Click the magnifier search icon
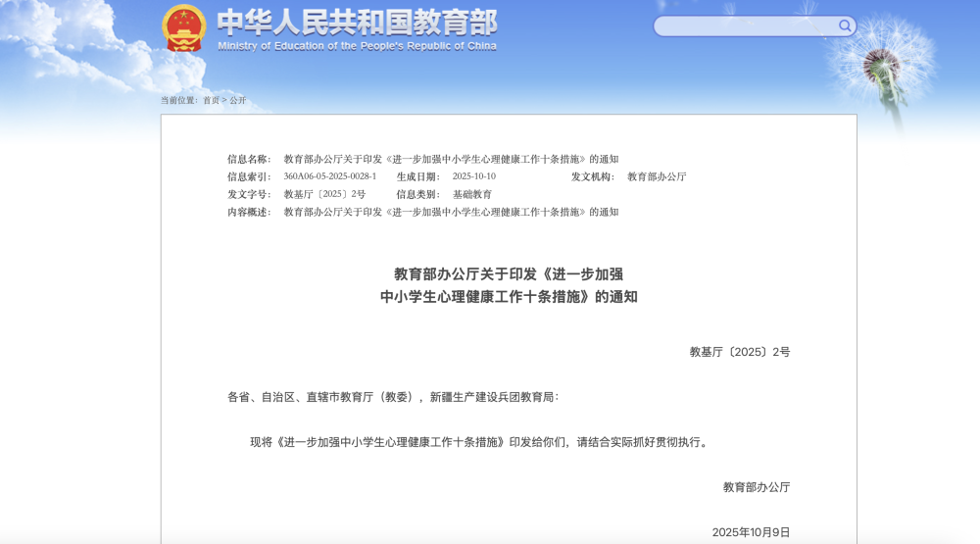Viewport: 980px width, 544px height. coord(845,25)
